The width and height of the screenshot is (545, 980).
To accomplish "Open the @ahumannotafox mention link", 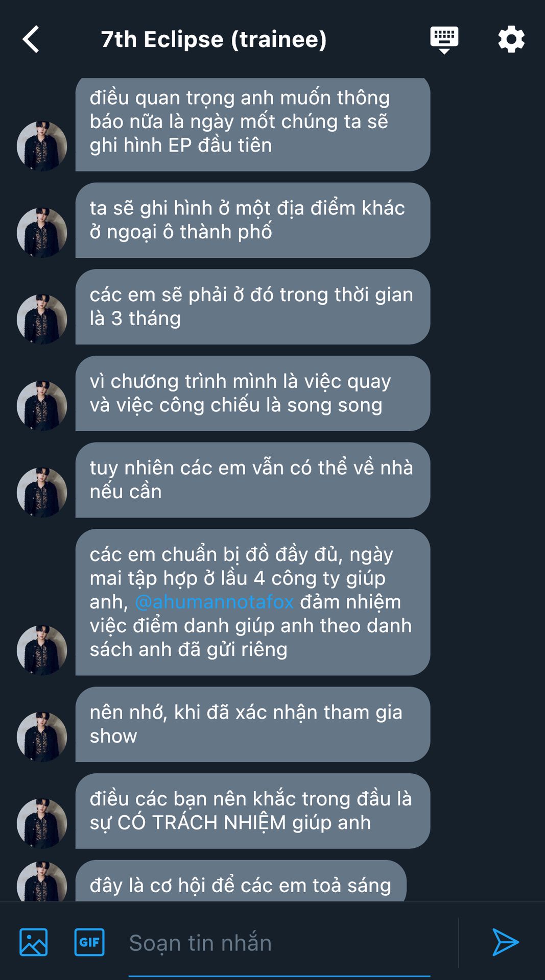I will (x=215, y=602).
